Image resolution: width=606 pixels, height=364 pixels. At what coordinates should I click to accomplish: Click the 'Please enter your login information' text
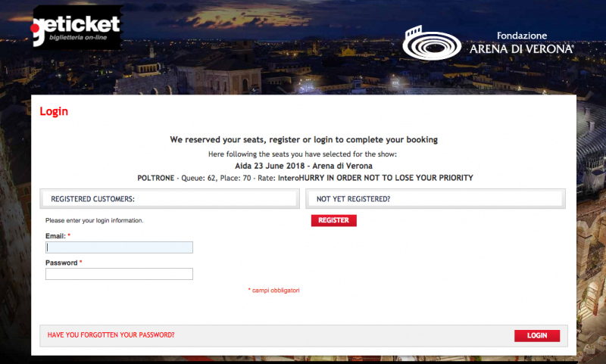[94, 220]
